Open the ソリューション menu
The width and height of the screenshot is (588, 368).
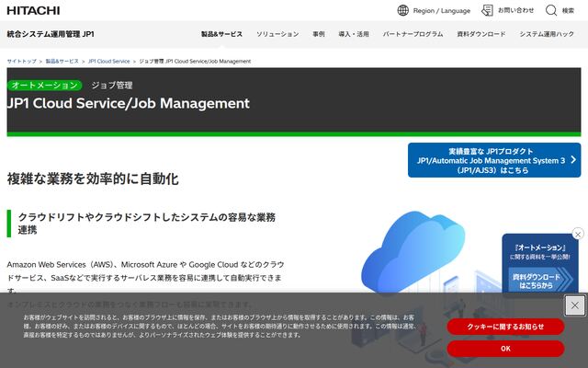[277, 34]
